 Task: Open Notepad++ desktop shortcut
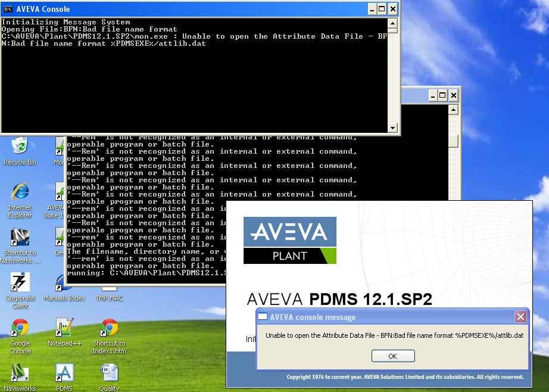[64, 332]
